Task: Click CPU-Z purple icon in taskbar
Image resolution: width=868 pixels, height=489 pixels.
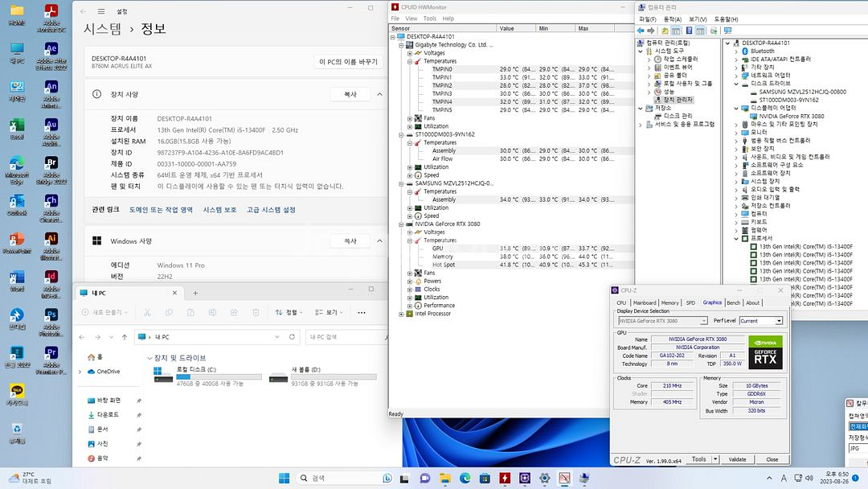Action: (525, 478)
